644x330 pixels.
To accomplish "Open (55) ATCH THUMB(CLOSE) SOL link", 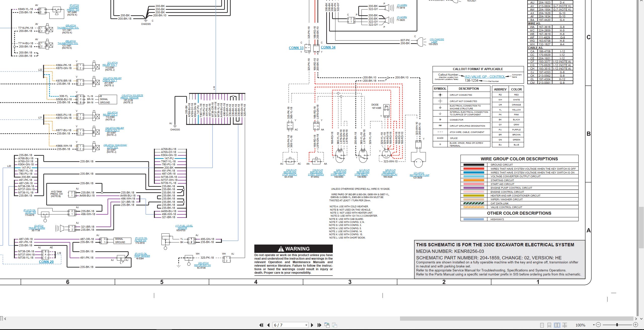I will coord(68,27).
